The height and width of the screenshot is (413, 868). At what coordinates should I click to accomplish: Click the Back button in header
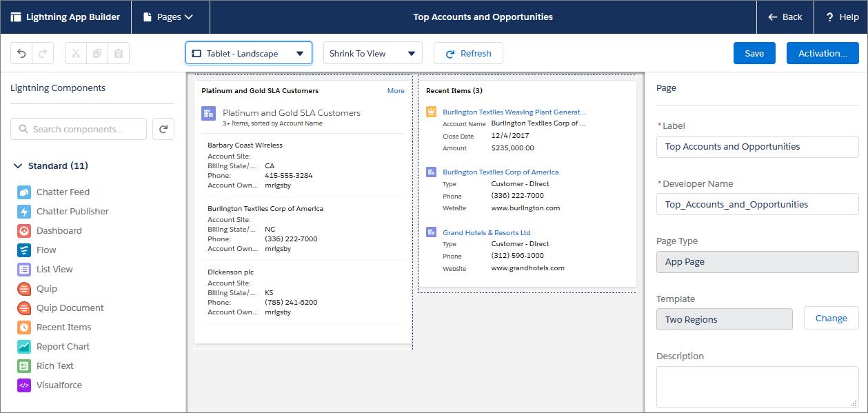[x=785, y=17]
